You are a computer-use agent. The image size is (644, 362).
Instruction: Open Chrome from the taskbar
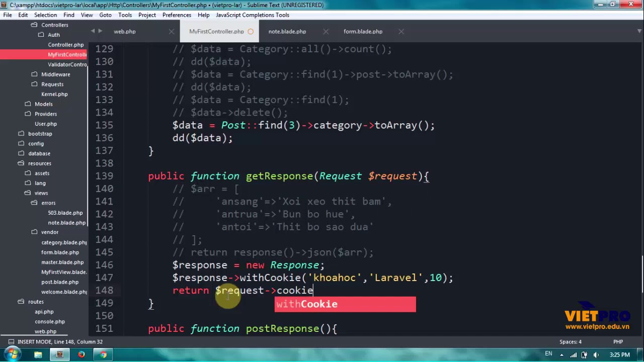103,354
